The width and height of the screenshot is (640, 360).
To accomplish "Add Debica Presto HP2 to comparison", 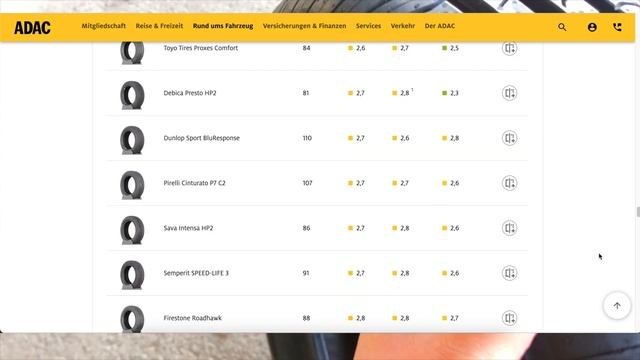I will coord(509,93).
